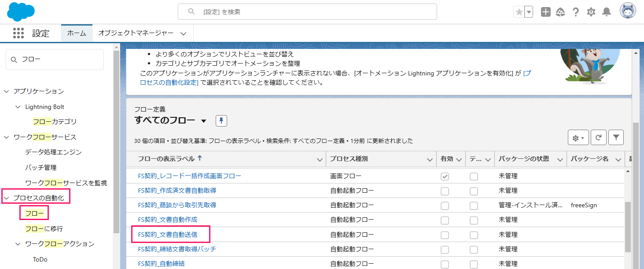
Task: Open the すべてのフロー list view dropdown
Action: [203, 121]
